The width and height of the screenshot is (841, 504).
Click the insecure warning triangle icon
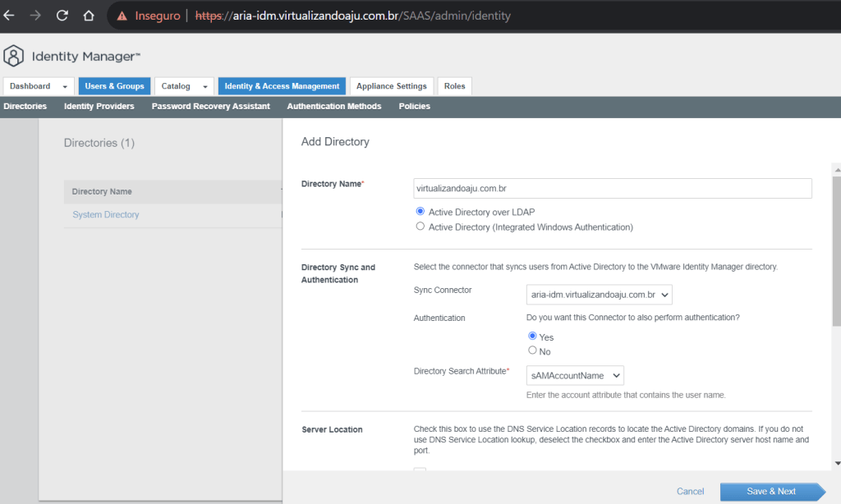pyautogui.click(x=122, y=16)
